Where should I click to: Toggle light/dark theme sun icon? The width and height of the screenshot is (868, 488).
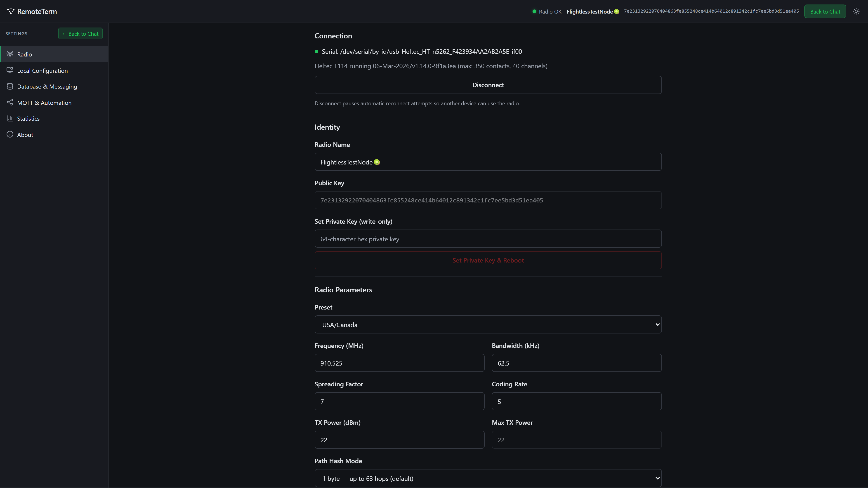click(x=856, y=12)
